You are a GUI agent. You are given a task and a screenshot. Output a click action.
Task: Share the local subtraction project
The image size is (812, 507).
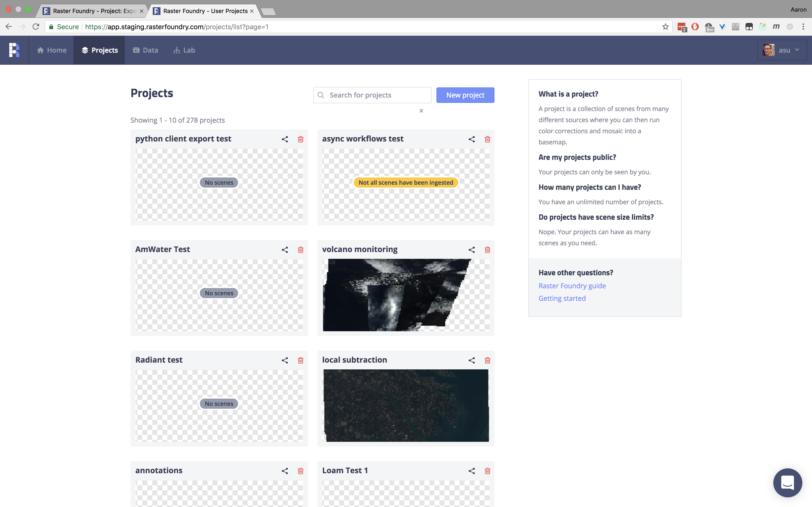[x=471, y=360]
